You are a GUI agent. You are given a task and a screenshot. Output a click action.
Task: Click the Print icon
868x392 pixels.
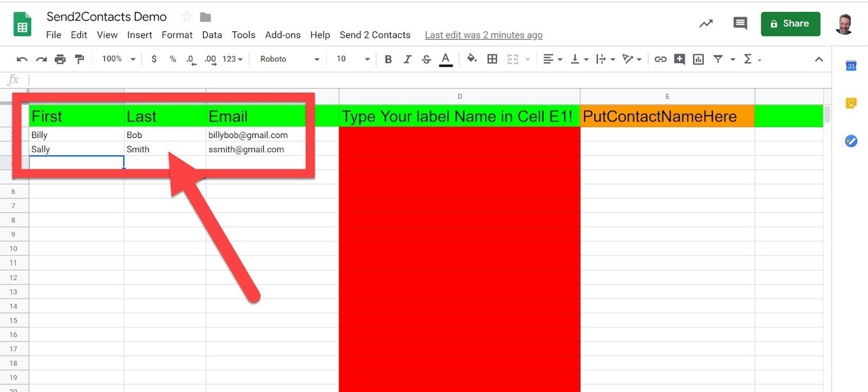(x=60, y=59)
